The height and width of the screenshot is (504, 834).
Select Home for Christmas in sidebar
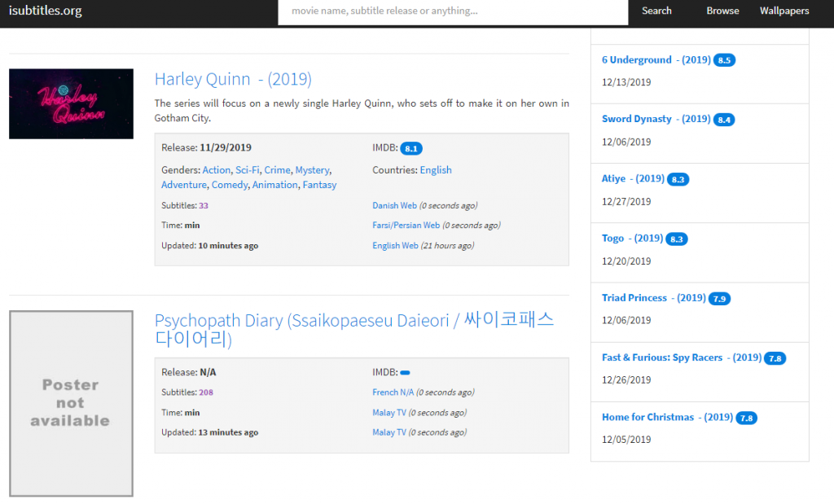pyautogui.click(x=646, y=418)
